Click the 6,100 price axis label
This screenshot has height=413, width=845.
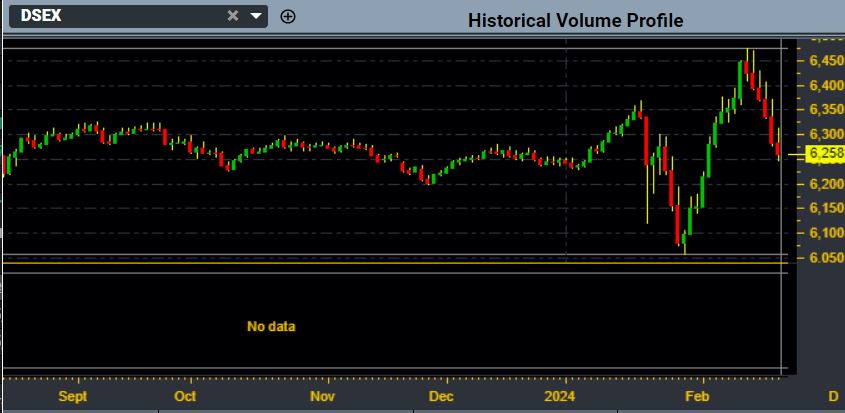coord(825,232)
